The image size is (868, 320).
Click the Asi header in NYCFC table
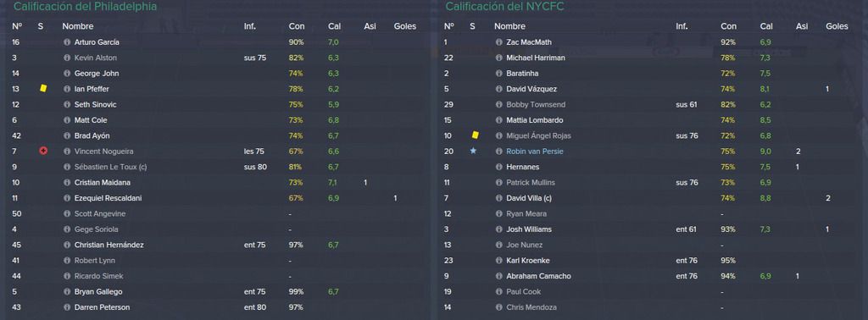[x=802, y=26]
